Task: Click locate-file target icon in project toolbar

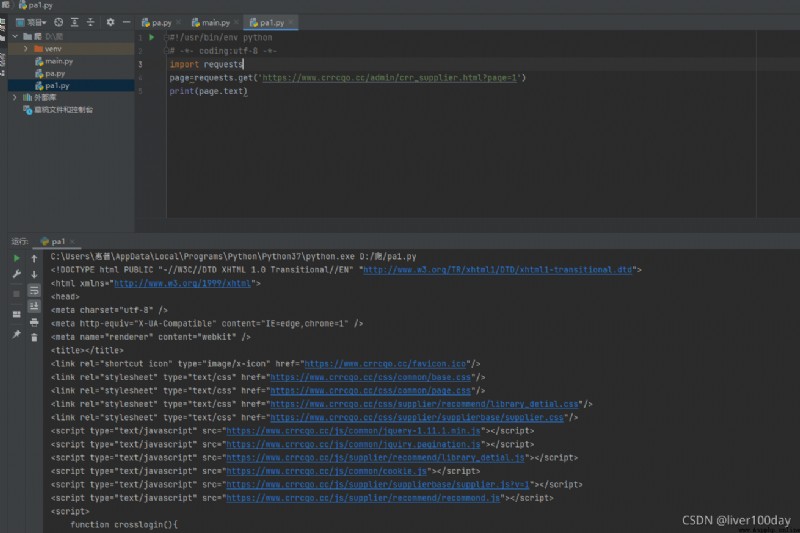Action: (59, 22)
